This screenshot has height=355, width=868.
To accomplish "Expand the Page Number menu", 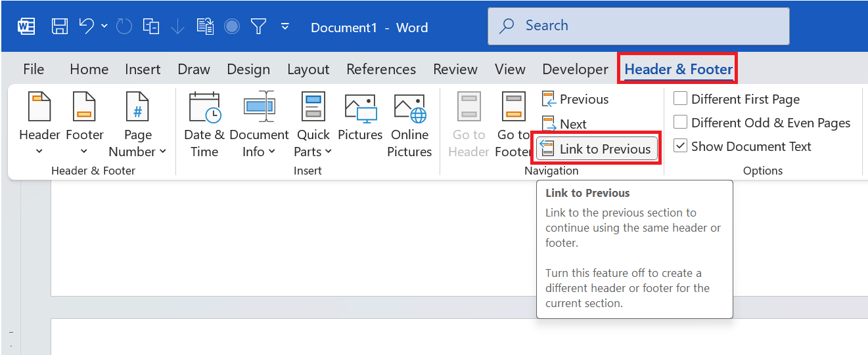I will (137, 125).
